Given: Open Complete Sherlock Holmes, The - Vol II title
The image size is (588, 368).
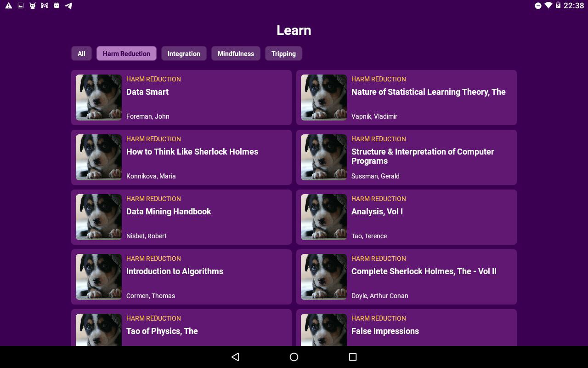Looking at the screenshot, I should coord(424,271).
